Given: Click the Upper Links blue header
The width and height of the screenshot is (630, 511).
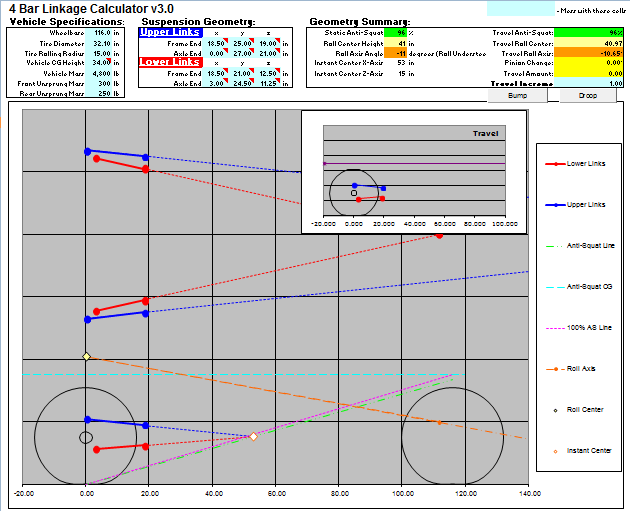Looking at the screenshot, I should (168, 33).
